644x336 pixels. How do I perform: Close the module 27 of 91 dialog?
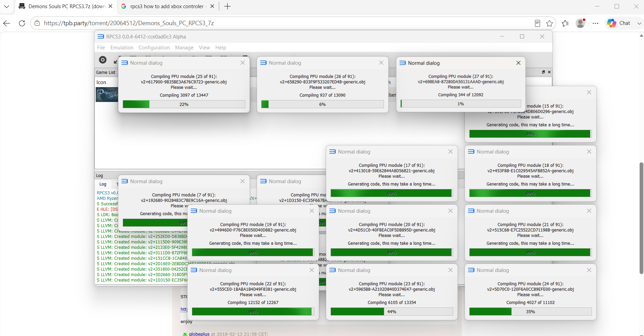pyautogui.click(x=518, y=63)
